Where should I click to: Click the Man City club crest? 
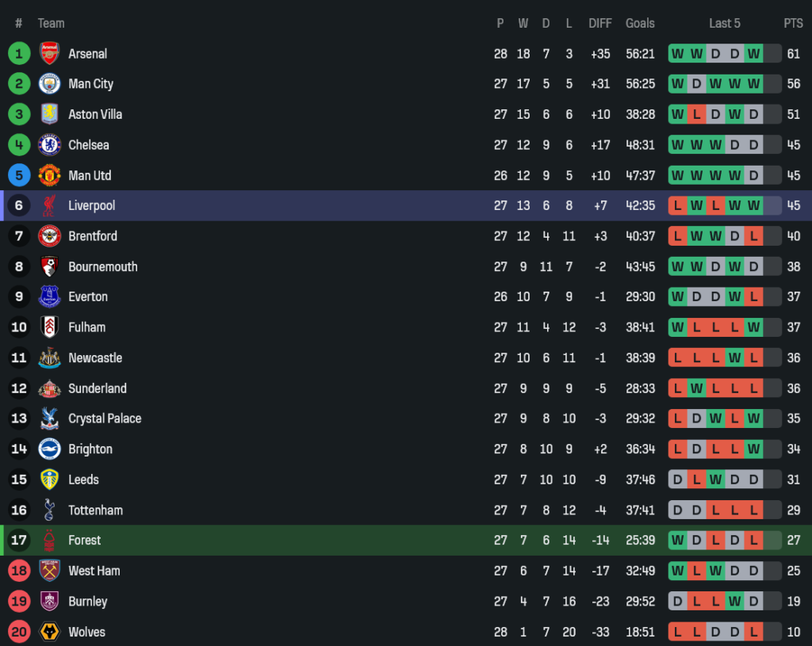49,84
